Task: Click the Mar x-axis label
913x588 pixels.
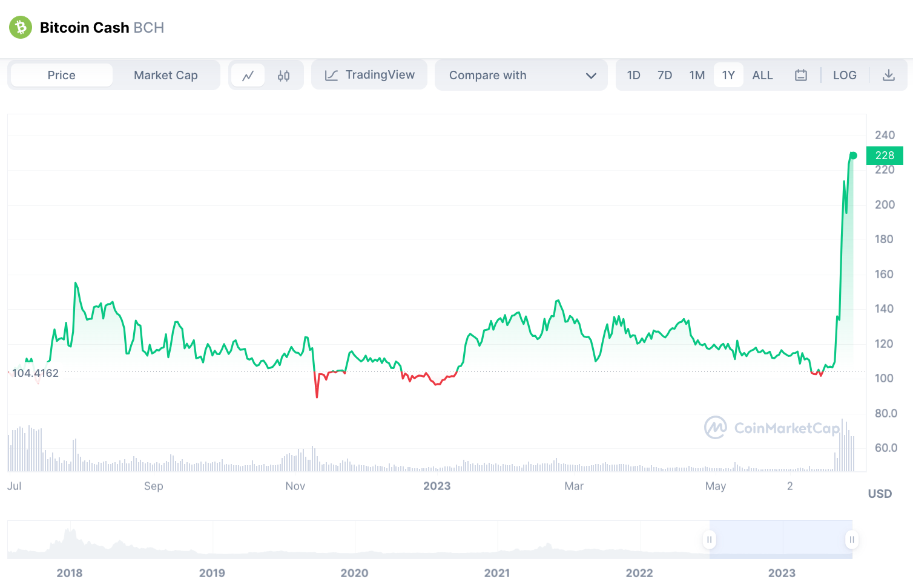Action: click(x=574, y=486)
